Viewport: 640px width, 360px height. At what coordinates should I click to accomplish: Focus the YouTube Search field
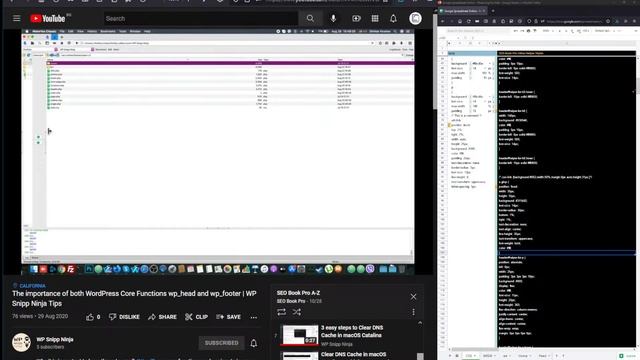pos(200,18)
